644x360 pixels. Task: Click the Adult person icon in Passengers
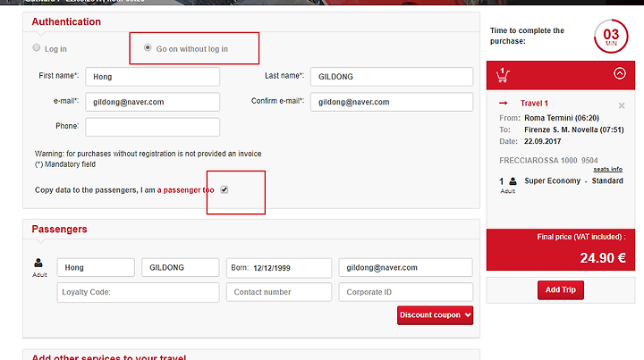pos(38,263)
